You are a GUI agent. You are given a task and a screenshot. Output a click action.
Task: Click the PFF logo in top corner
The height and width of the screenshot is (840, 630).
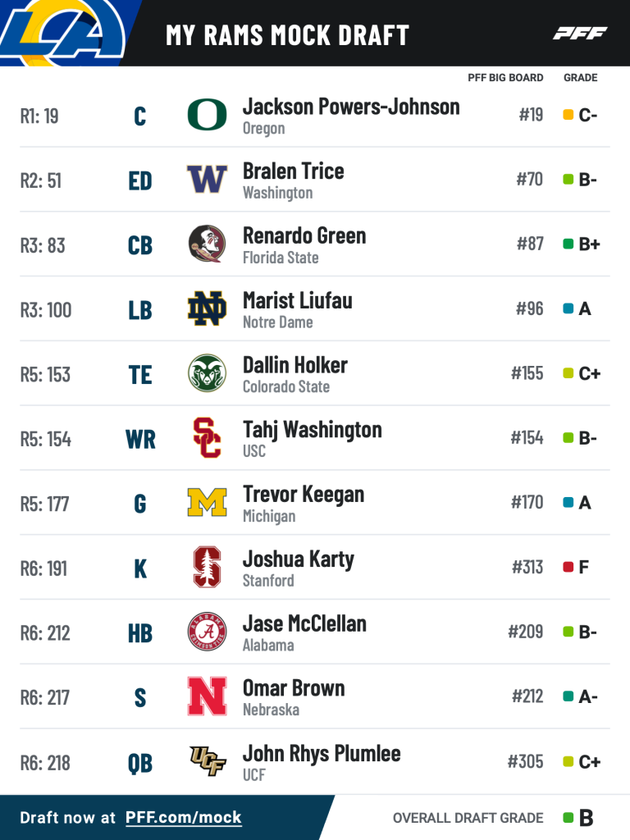[580, 34]
